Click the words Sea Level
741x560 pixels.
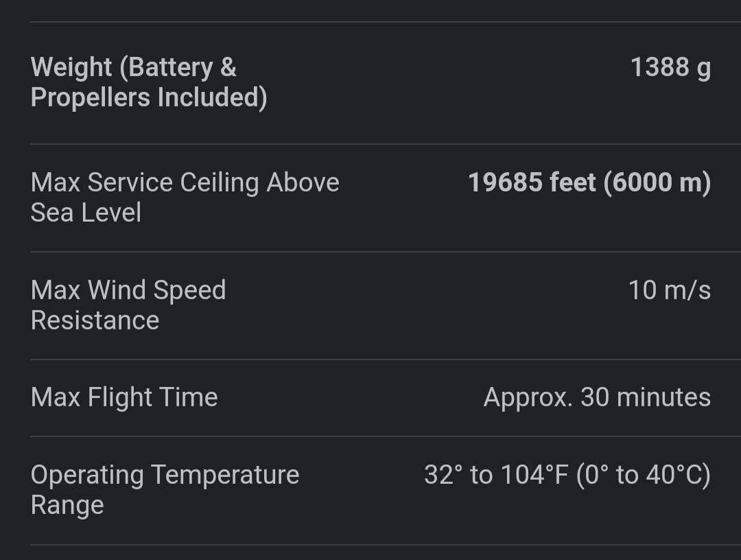pos(86,213)
